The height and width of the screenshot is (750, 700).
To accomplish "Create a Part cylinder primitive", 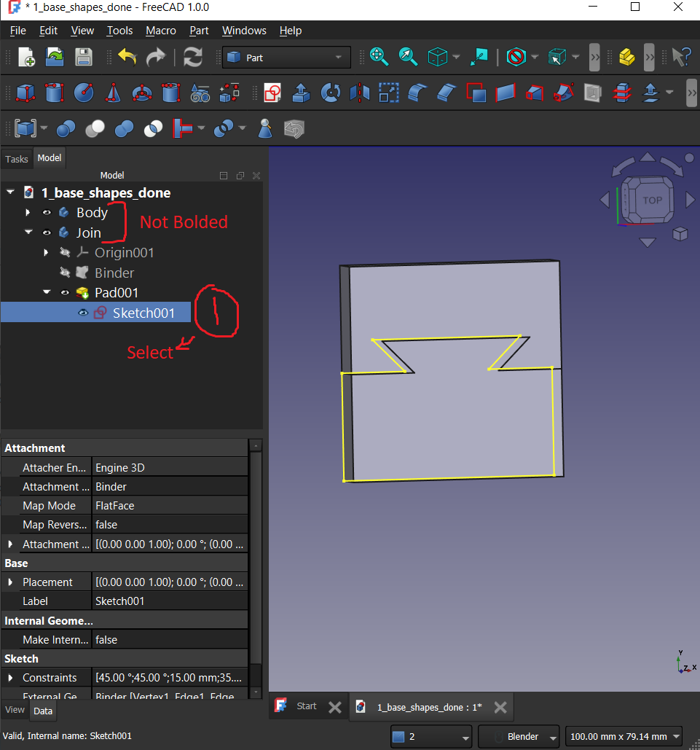I will pos(55,93).
